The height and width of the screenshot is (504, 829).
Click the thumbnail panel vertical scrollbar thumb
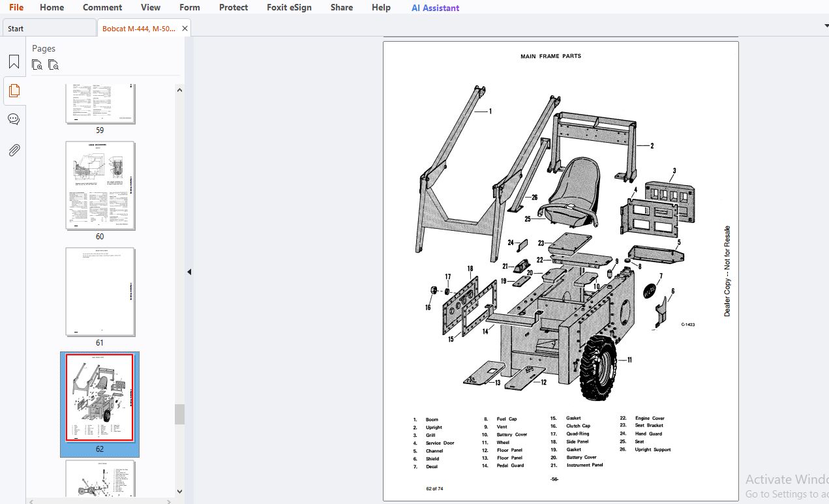[179, 414]
